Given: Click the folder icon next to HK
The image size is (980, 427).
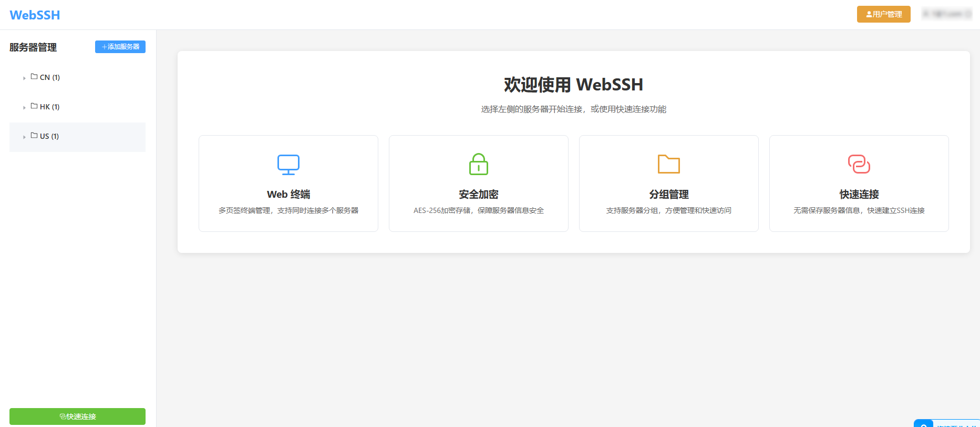Looking at the screenshot, I should 34,106.
